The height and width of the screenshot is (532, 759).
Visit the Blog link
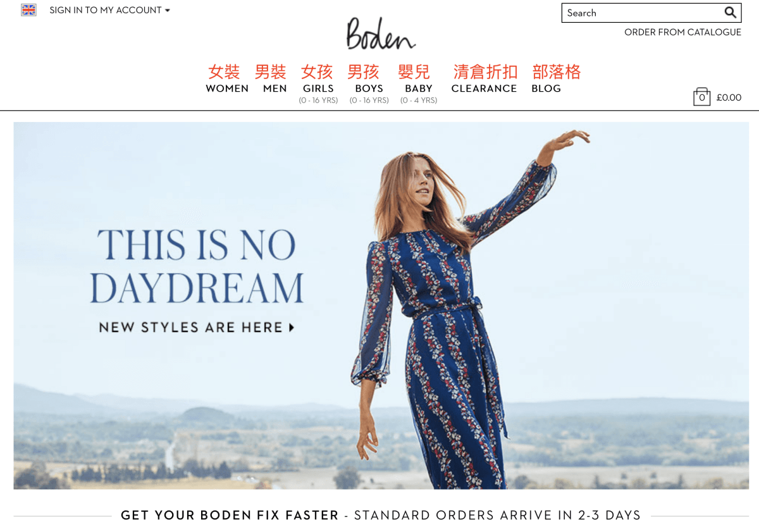546,89
